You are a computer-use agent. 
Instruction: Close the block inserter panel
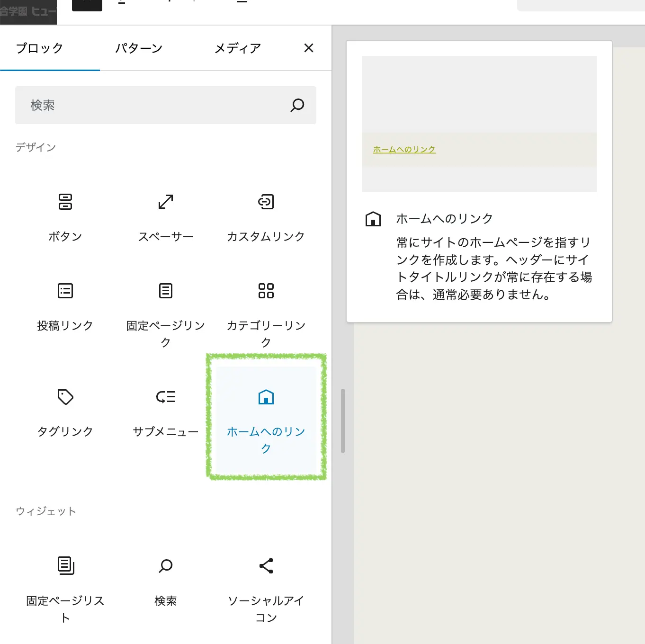309,48
